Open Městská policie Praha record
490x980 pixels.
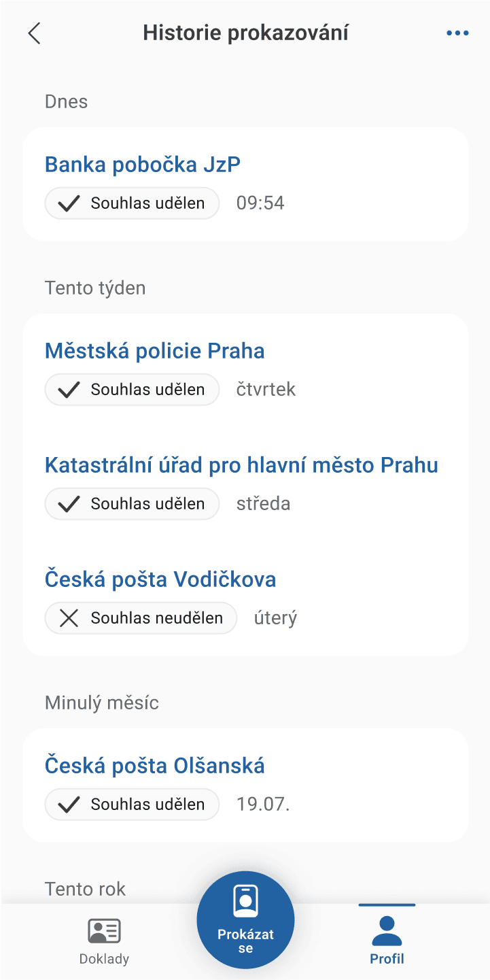click(x=155, y=351)
